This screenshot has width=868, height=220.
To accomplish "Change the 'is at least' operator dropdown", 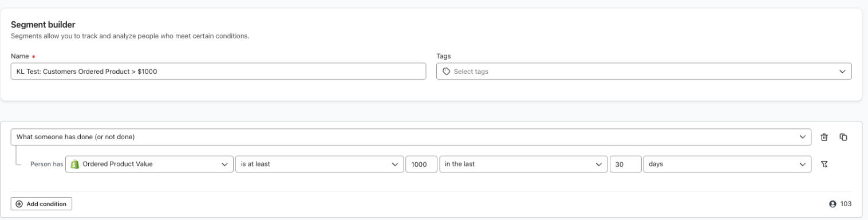I will [319, 164].
